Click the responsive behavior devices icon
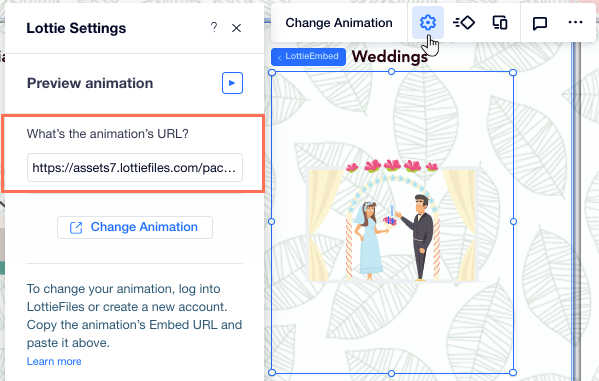 [500, 23]
